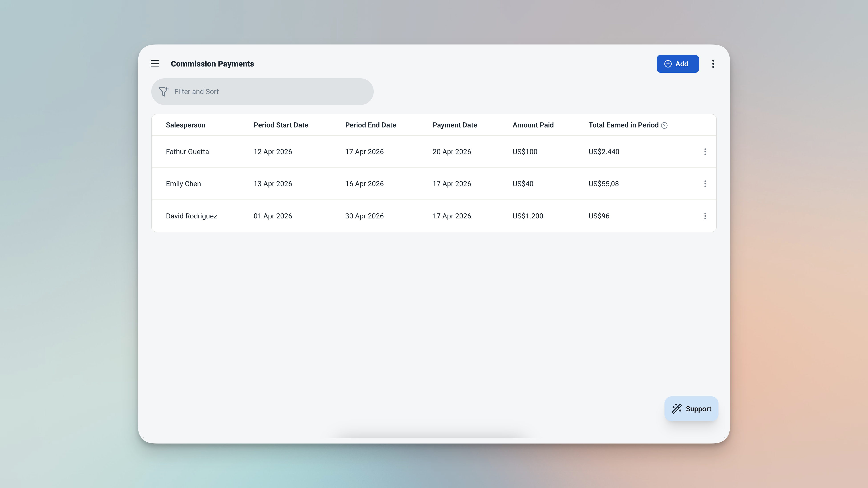Sort by Salesperson column header
Screen dimensions: 868x488
pos(185,125)
